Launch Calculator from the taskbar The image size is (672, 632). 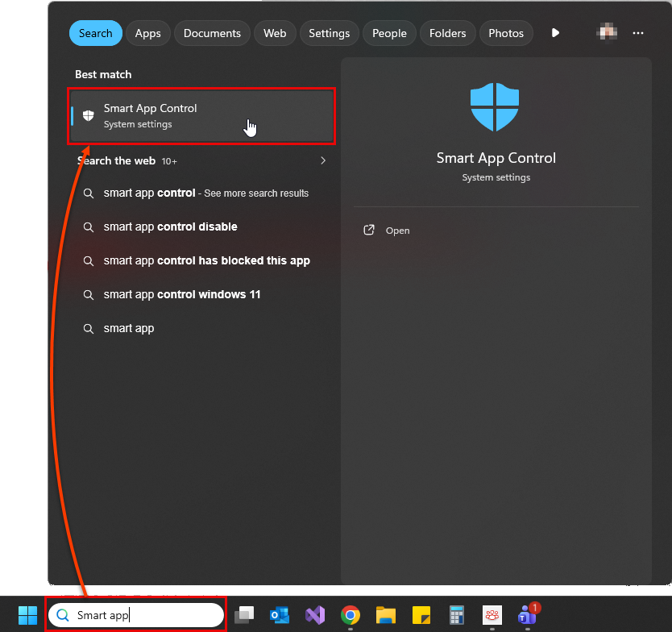pyautogui.click(x=457, y=615)
